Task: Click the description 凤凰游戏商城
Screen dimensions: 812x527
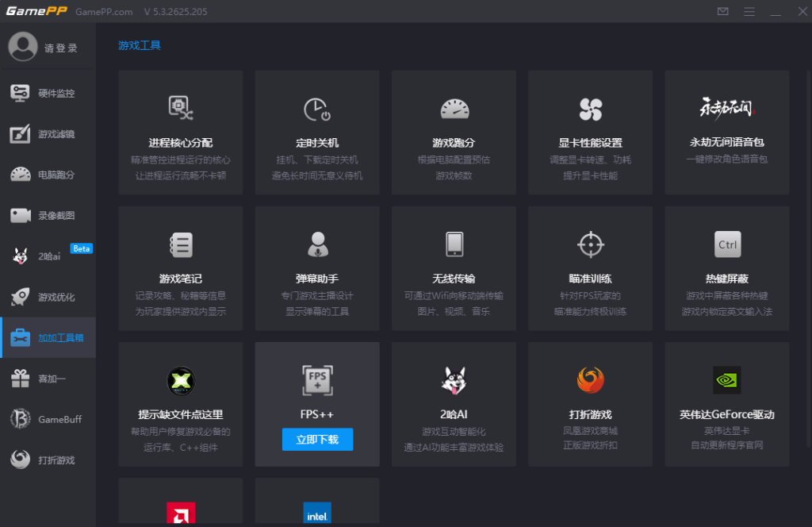Action: (x=590, y=431)
